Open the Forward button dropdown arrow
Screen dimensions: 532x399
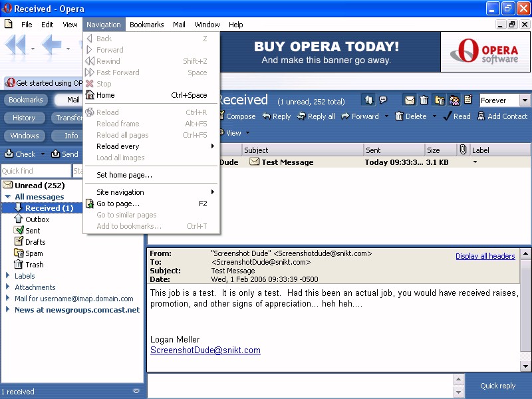point(387,116)
